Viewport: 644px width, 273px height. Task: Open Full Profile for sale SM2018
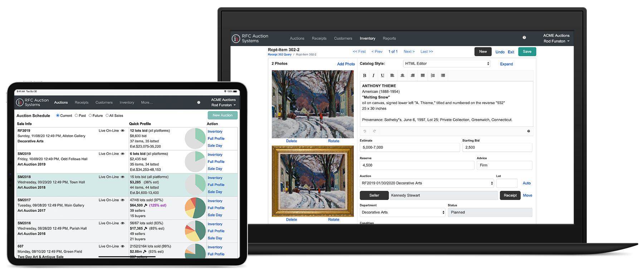216,185
